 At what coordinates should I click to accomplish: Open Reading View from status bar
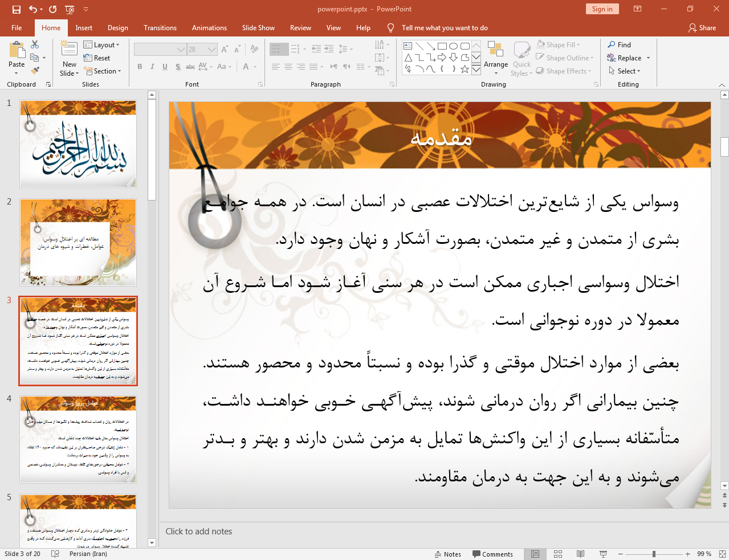coord(580,554)
